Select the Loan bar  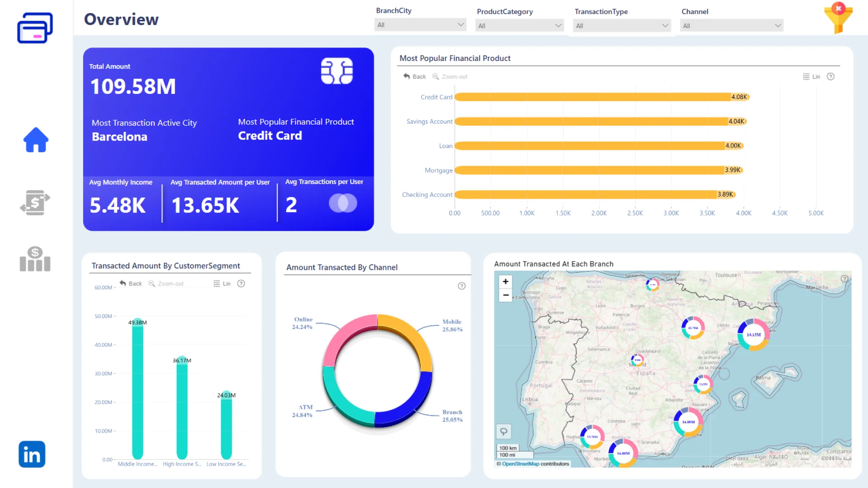(599, 145)
